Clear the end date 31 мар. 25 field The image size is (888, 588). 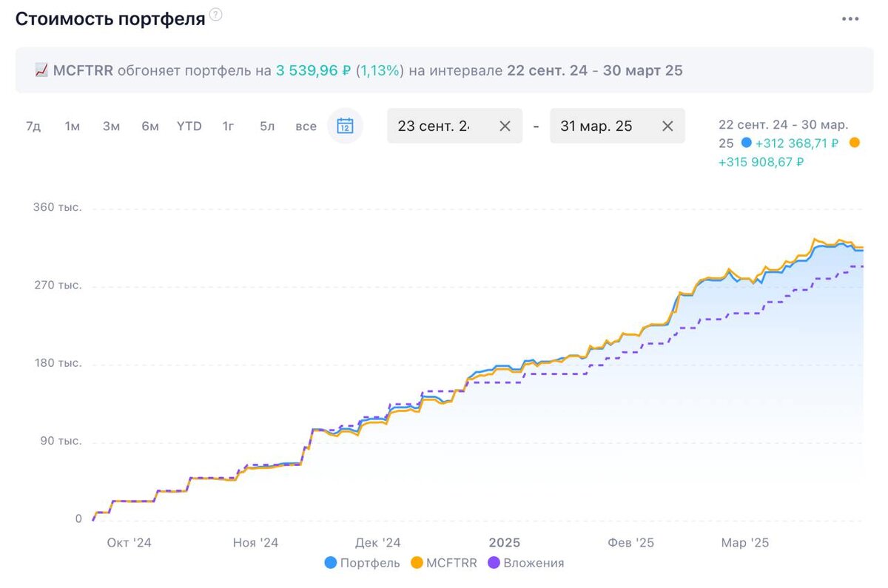coord(667,126)
